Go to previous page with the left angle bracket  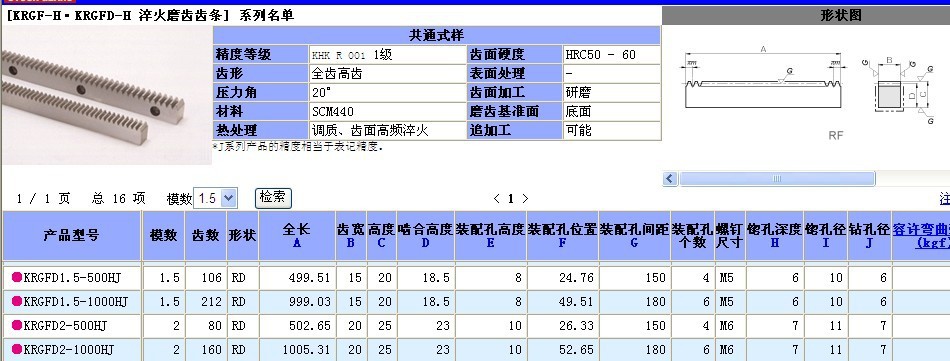tap(497, 199)
